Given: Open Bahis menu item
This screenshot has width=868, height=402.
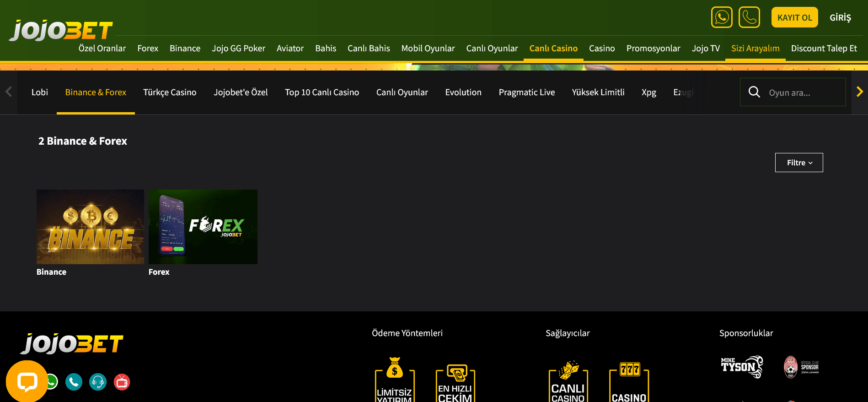Looking at the screenshot, I should click(326, 48).
